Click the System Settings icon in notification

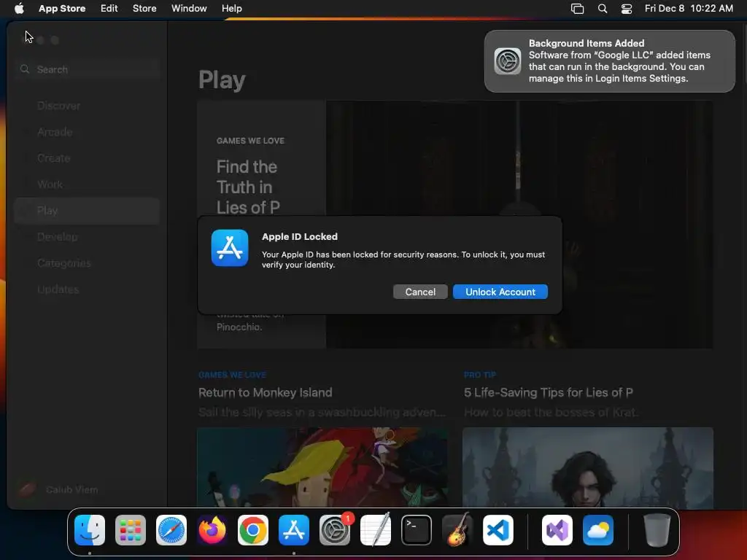(x=508, y=61)
